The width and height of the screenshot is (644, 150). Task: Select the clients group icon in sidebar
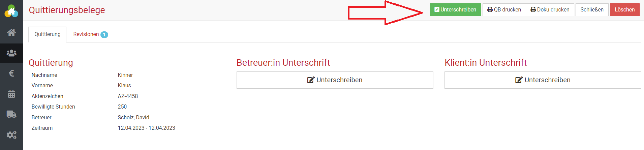11,53
